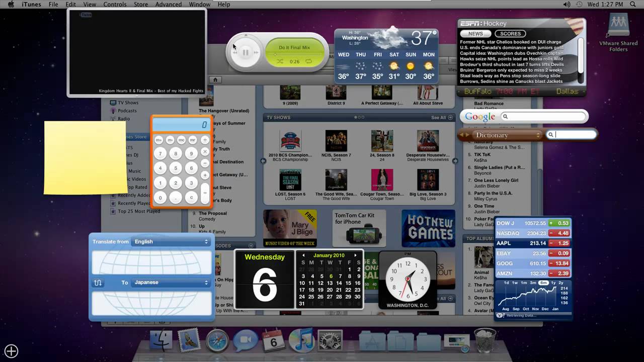This screenshot has width=644, height=362.
Task: Click the calculator mc key
Action: (181, 140)
